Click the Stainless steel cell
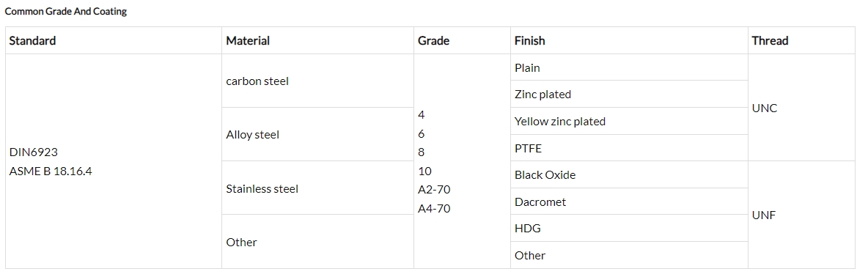Screen dimensions: 868x277 (x=317, y=188)
